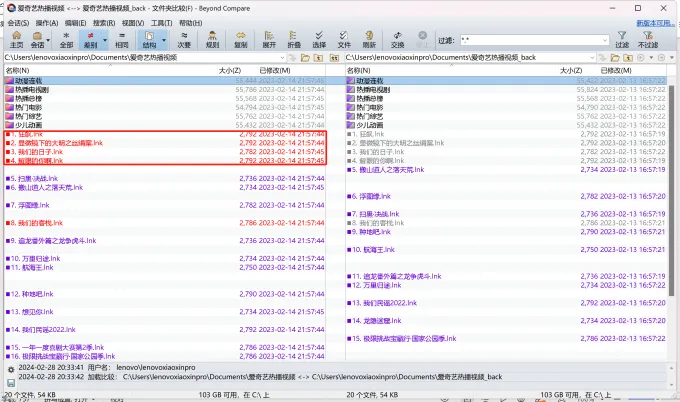Click 展开 to expand all folders
Screen dimensions: 680x402
coord(269,39)
